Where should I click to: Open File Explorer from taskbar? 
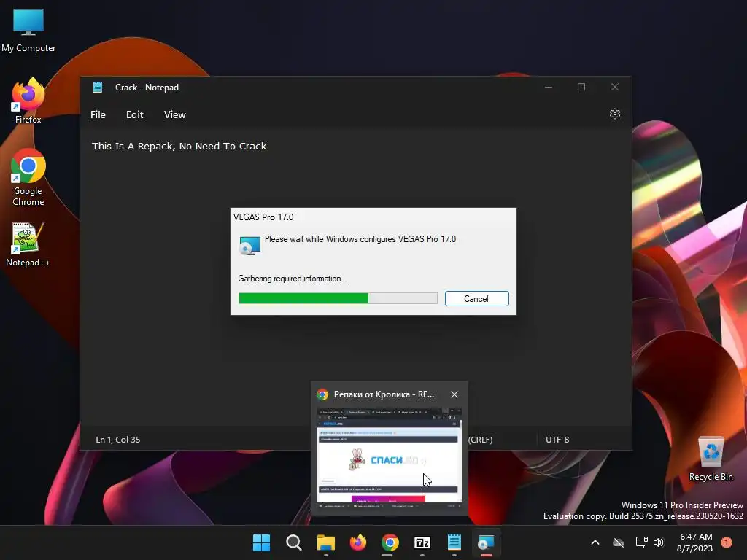pyautogui.click(x=326, y=542)
